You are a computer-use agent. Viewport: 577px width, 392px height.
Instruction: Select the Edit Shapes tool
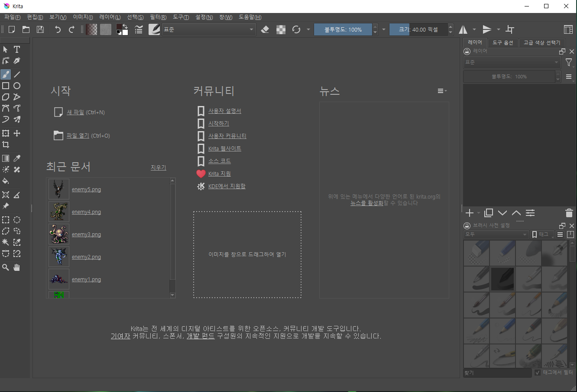6,61
